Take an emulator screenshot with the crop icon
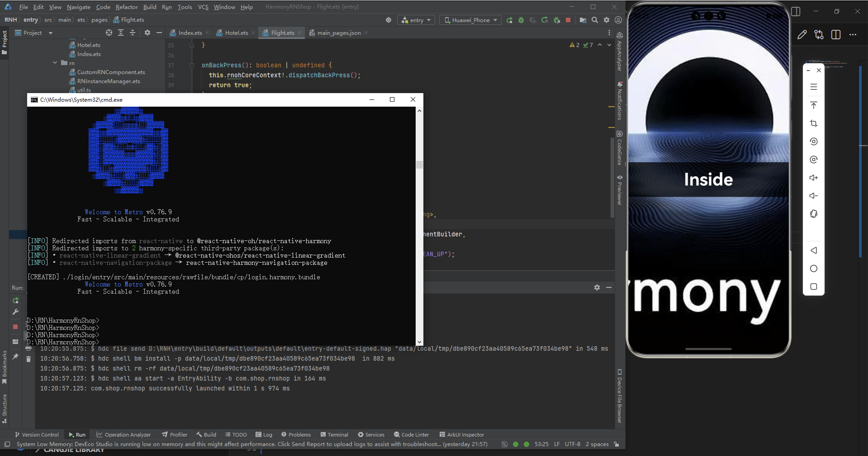868x456 pixels. coord(813,123)
